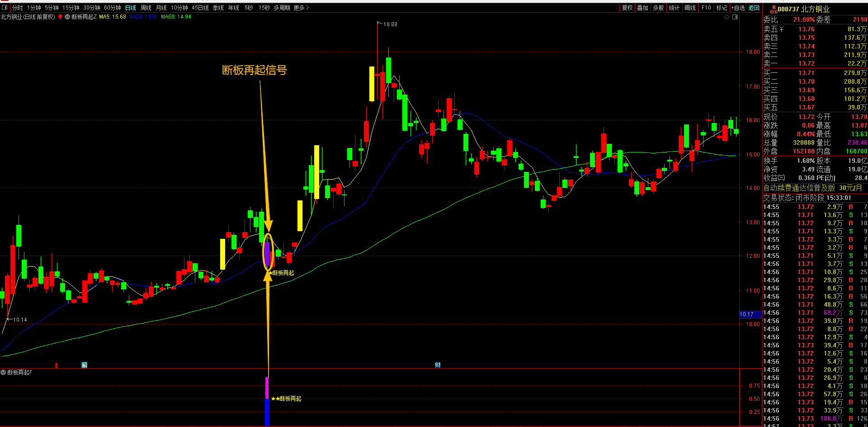Click the 解 marker on the timeline

pos(84,365)
